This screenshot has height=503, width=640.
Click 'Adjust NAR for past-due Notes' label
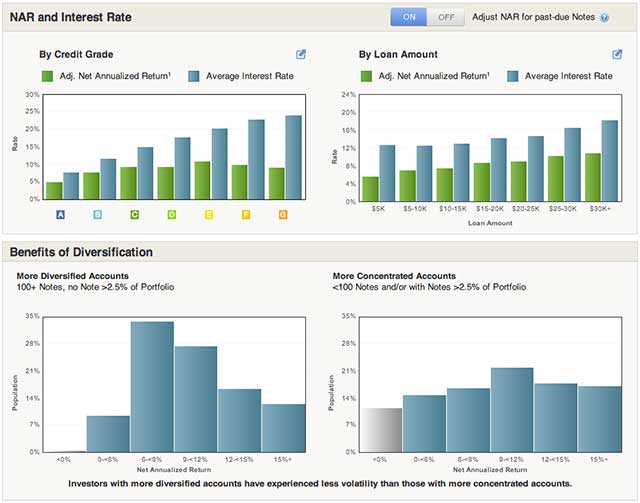click(x=533, y=17)
